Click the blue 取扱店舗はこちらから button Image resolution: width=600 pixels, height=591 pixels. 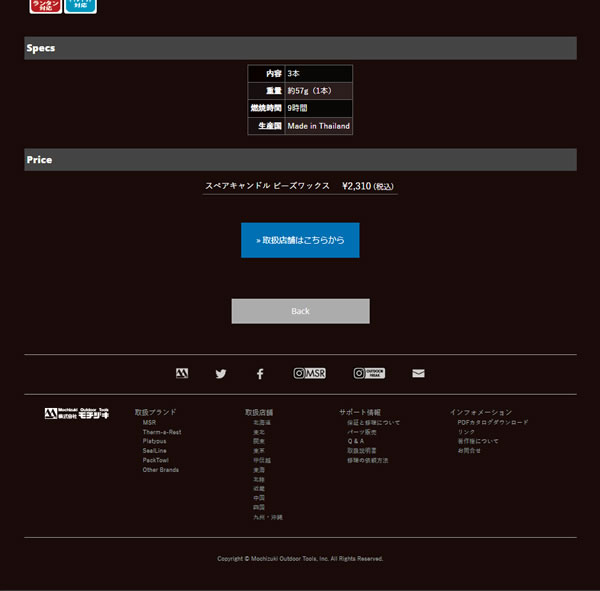300,240
